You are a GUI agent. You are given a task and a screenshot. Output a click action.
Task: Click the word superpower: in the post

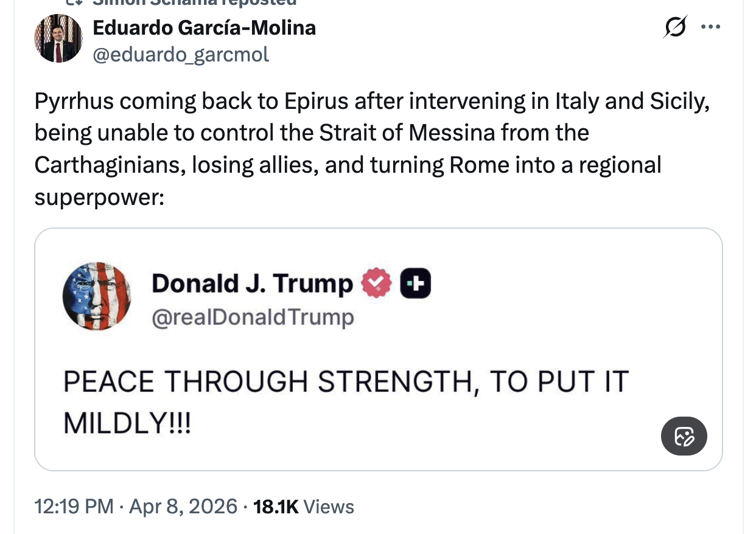click(x=99, y=197)
